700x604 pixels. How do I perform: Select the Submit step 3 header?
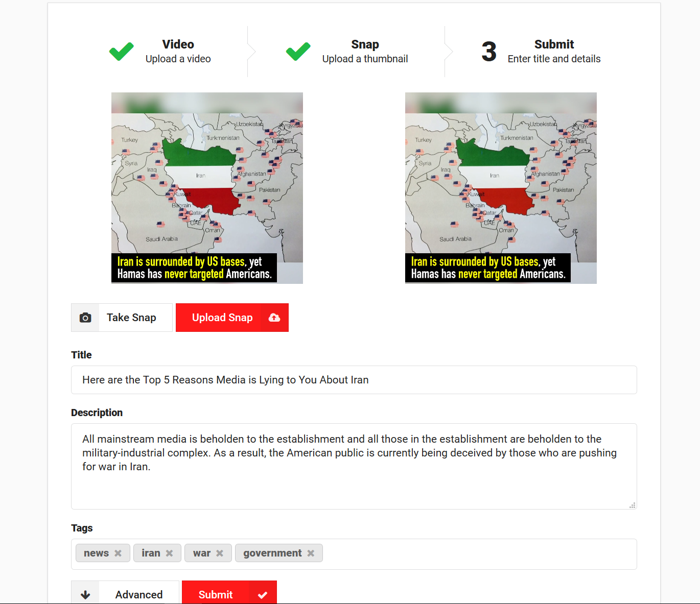pos(541,52)
